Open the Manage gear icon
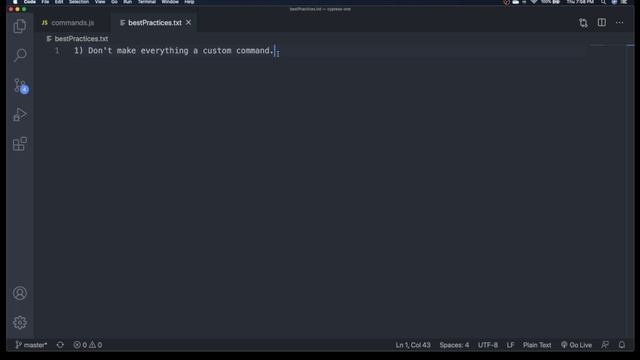This screenshot has height=360, width=640. [20, 322]
